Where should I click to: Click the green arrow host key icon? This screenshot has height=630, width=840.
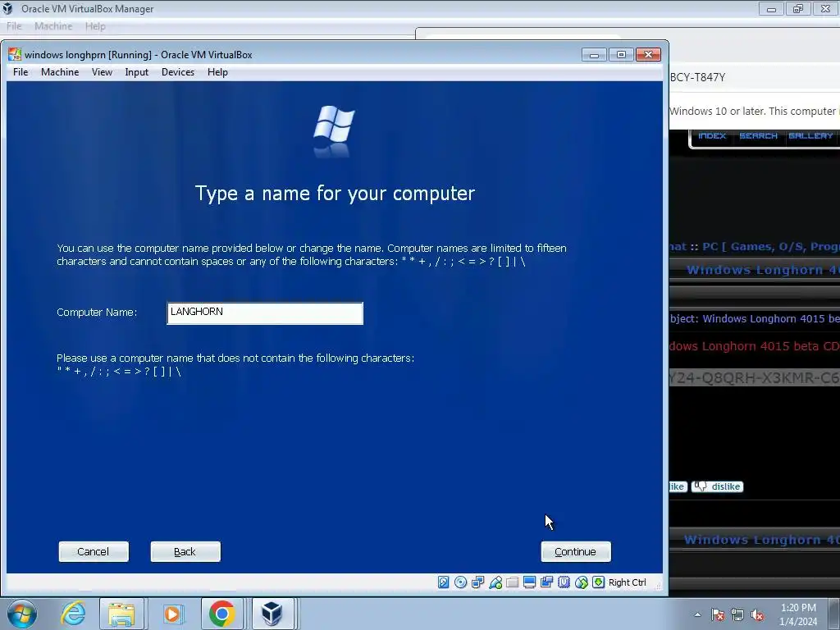[598, 582]
